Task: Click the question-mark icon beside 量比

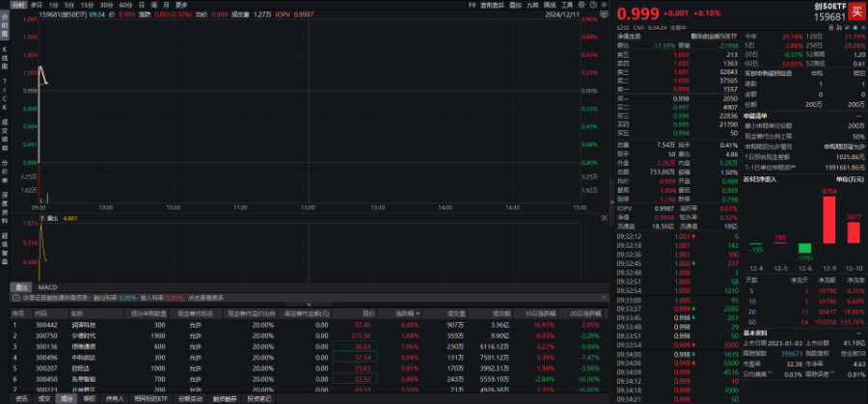Action: (x=41, y=219)
